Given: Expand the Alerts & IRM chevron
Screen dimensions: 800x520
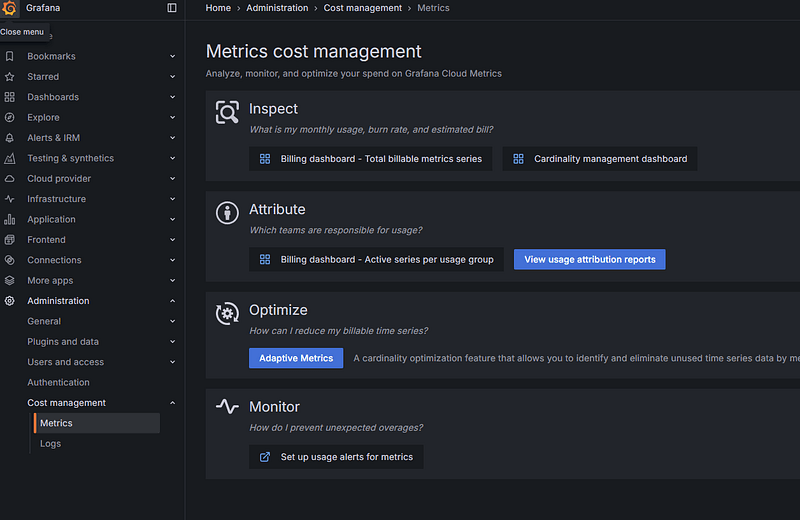Looking at the screenshot, I should (172, 138).
